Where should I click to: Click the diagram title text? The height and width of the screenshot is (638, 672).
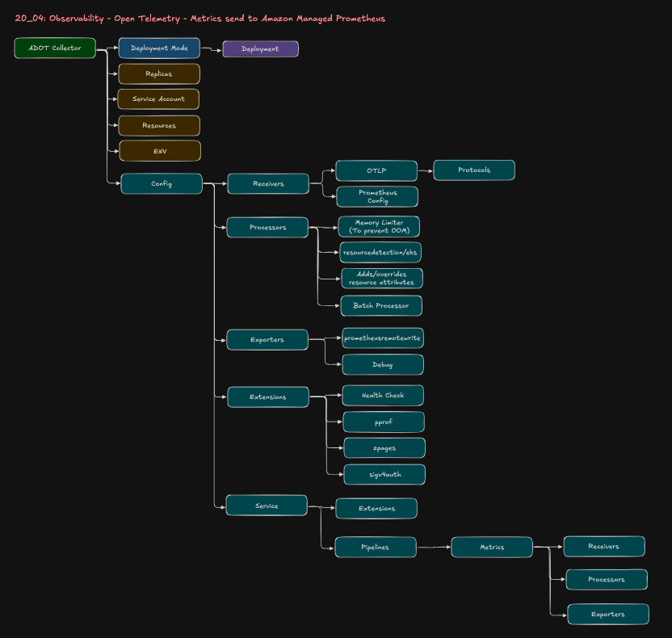[x=197, y=18]
